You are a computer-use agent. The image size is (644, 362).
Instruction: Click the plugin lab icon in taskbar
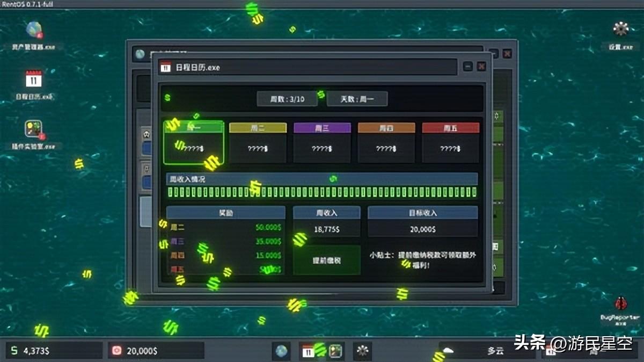click(335, 351)
